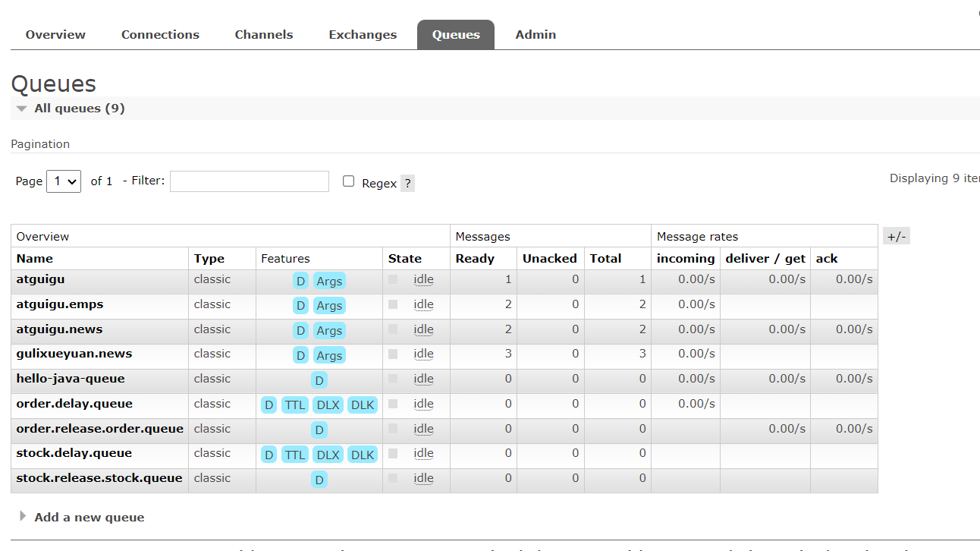Open the stock.delay.queue queue
This screenshot has height=551, width=980.
(x=74, y=453)
